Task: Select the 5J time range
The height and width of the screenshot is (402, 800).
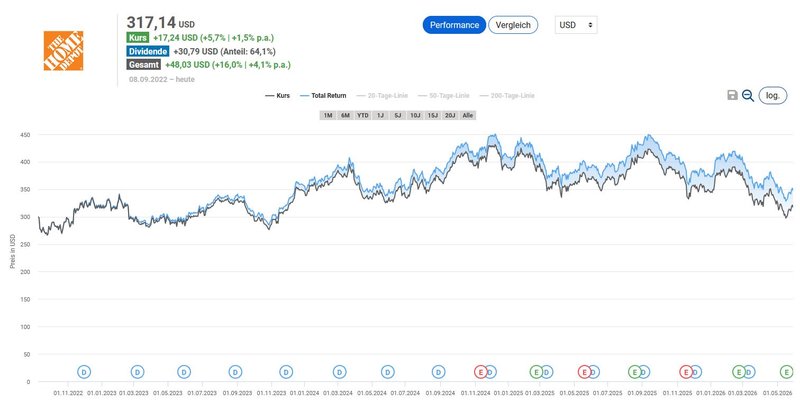Action: (397, 115)
